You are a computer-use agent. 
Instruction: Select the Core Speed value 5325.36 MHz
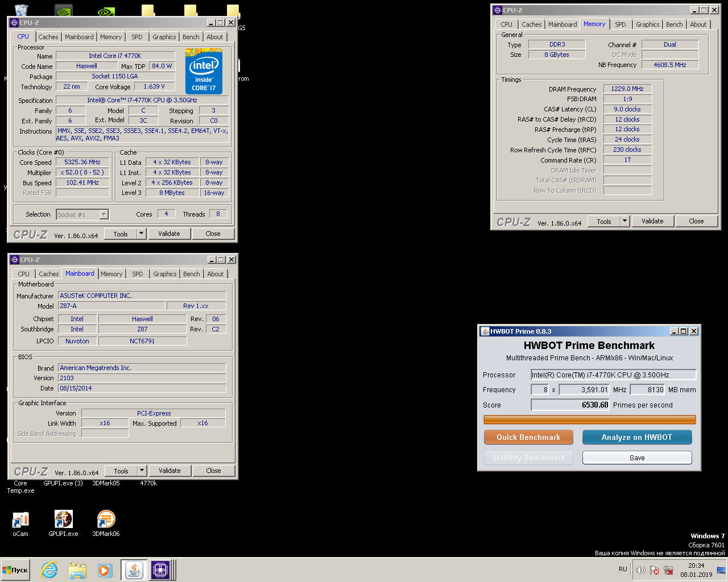[x=82, y=162]
